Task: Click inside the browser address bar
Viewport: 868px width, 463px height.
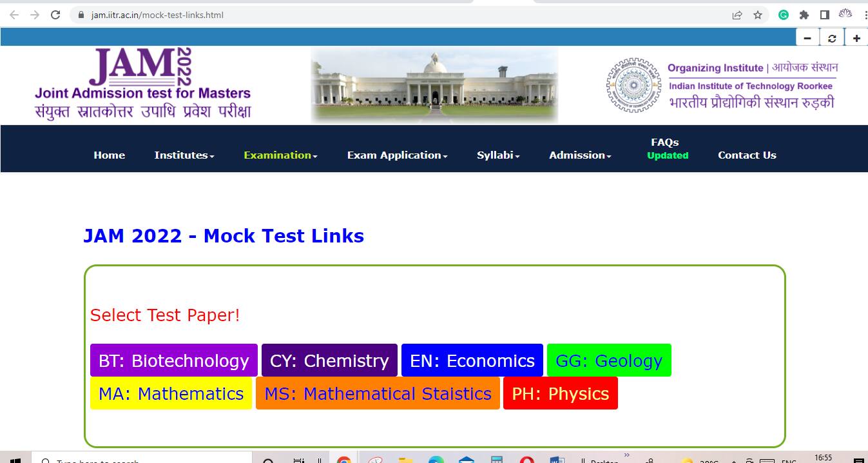Action: point(193,14)
